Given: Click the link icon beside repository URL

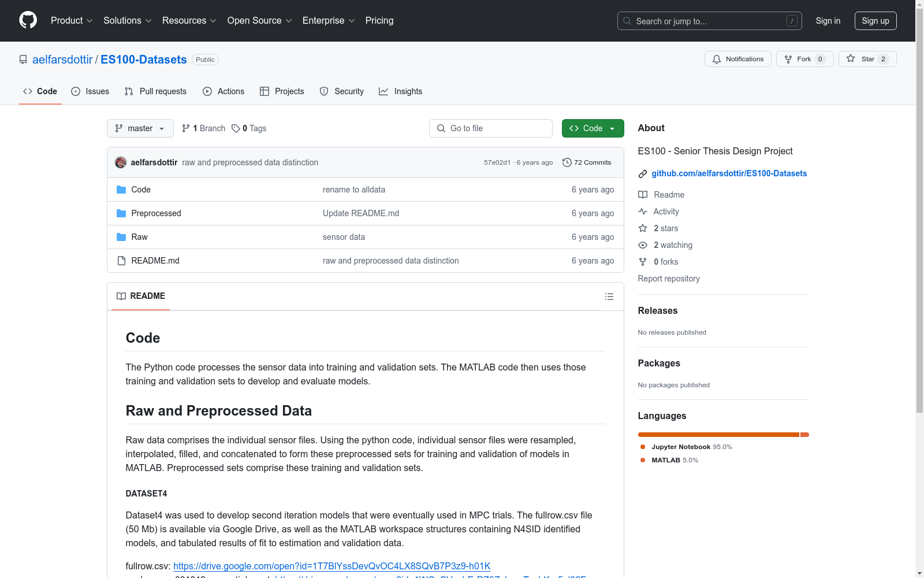Looking at the screenshot, I should 643,174.
